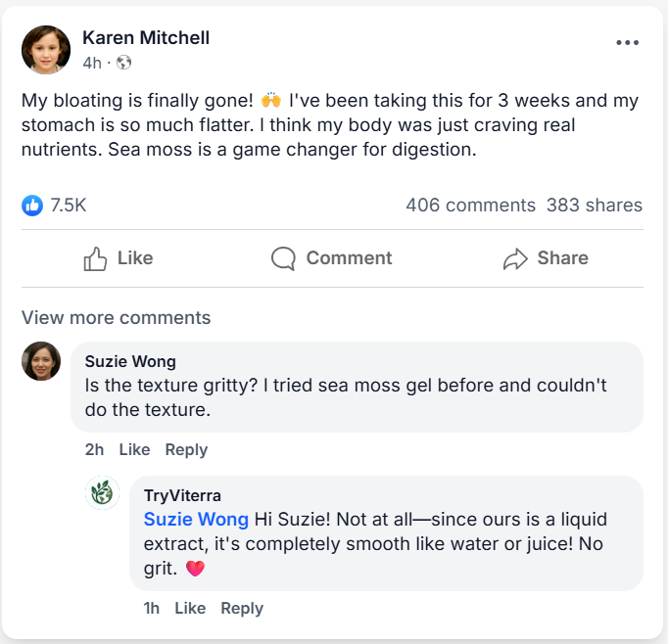Click the Share arrow button

pos(545,258)
